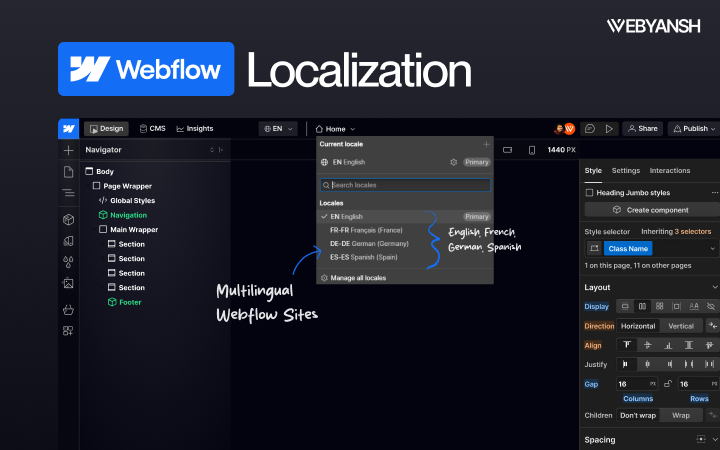Expand the style selector dropdown chevron

[x=712, y=248]
